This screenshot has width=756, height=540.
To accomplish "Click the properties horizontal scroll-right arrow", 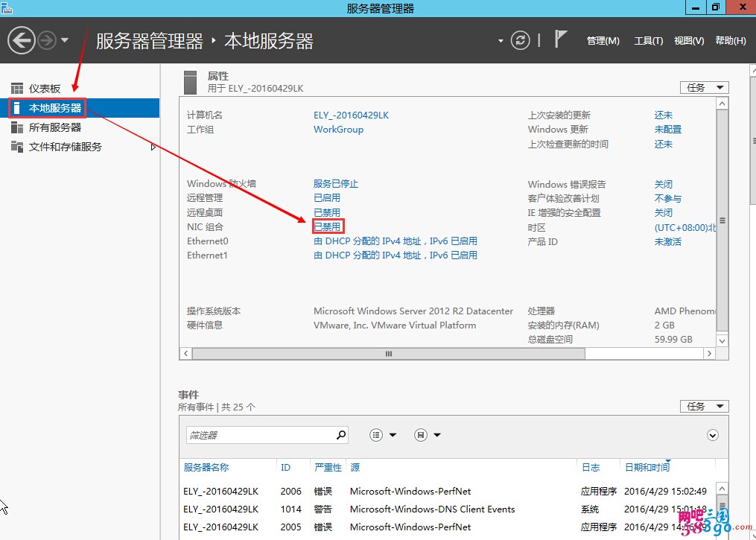I will (709, 353).
